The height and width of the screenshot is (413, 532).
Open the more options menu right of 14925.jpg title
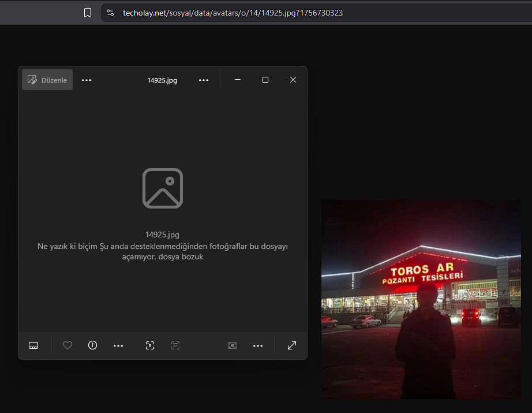(204, 80)
